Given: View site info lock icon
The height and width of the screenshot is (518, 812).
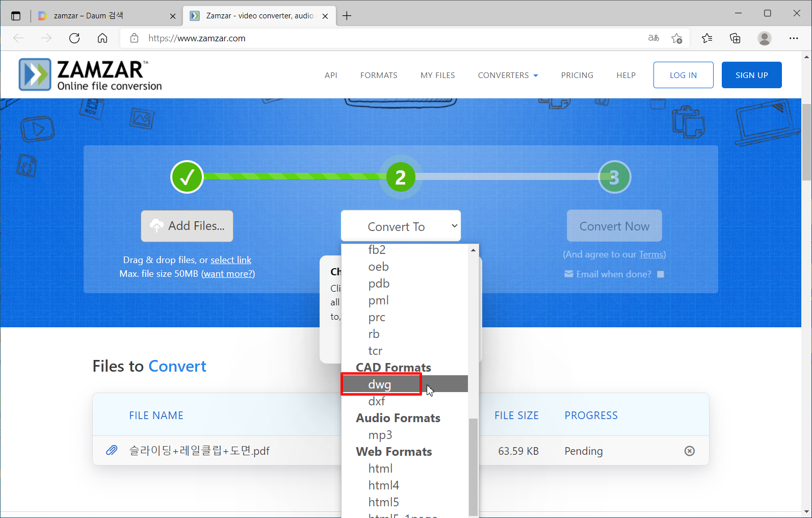Looking at the screenshot, I should pyautogui.click(x=135, y=38).
